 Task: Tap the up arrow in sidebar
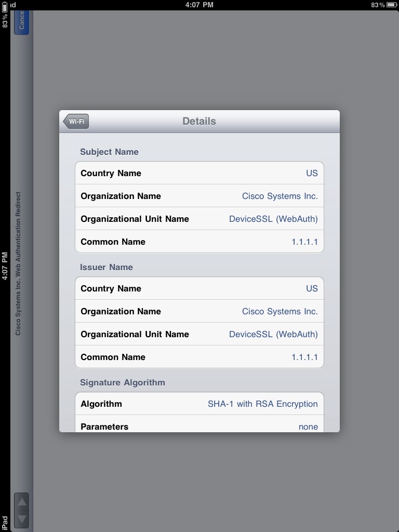(x=22, y=502)
